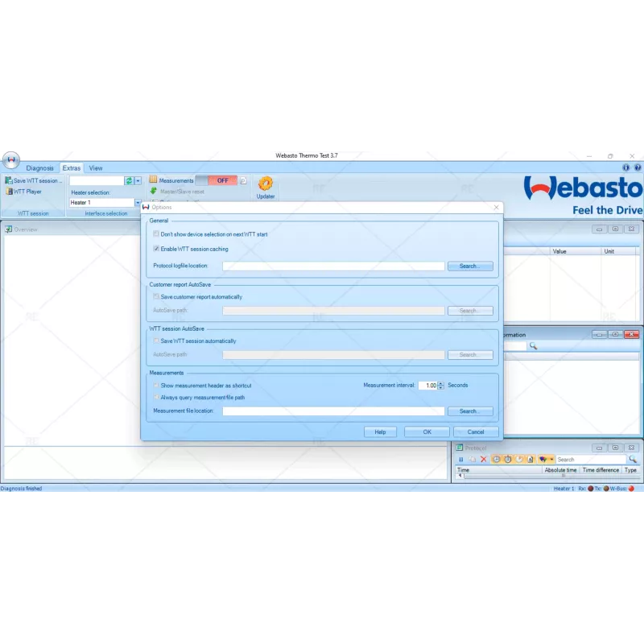Select the View tab

96,167
